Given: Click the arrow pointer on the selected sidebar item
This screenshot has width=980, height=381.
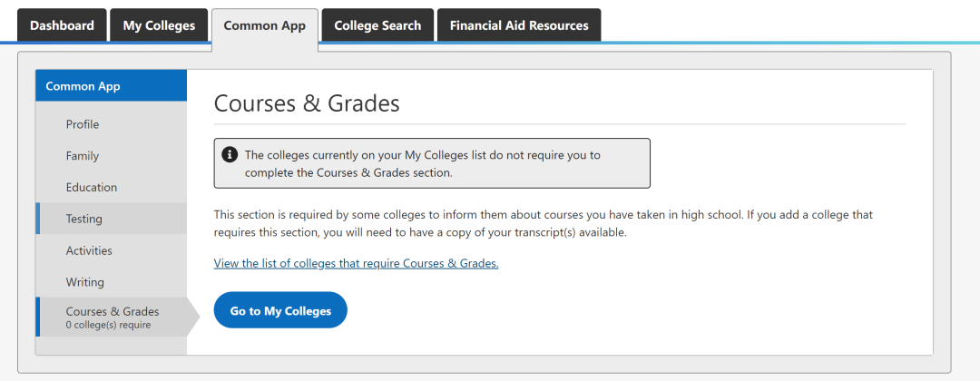Looking at the screenshot, I should (192, 317).
